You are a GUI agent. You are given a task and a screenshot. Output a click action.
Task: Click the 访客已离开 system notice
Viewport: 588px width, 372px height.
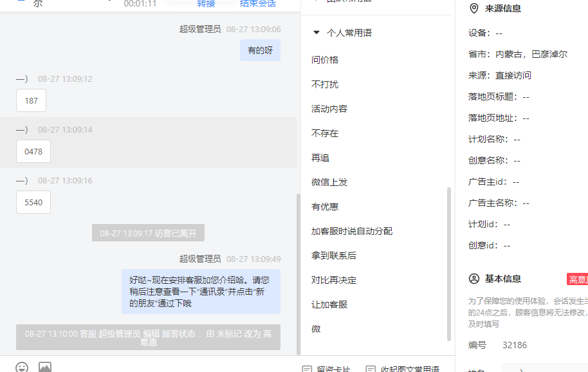click(148, 233)
